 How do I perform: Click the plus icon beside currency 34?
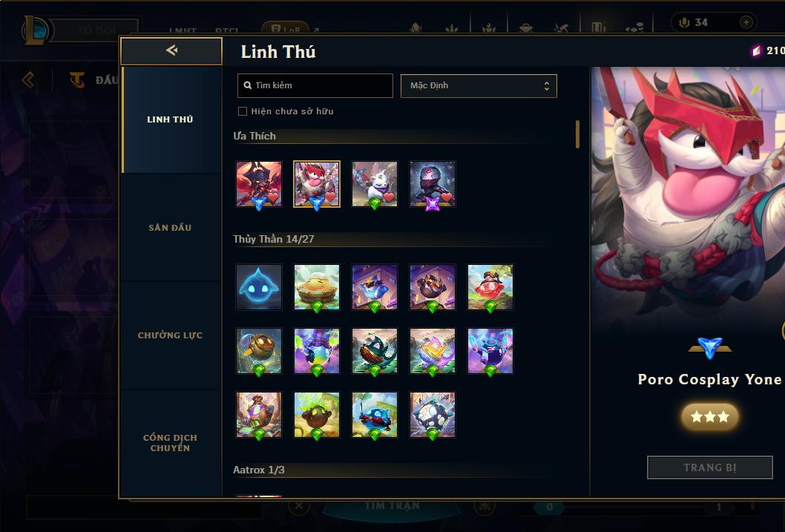point(746,22)
